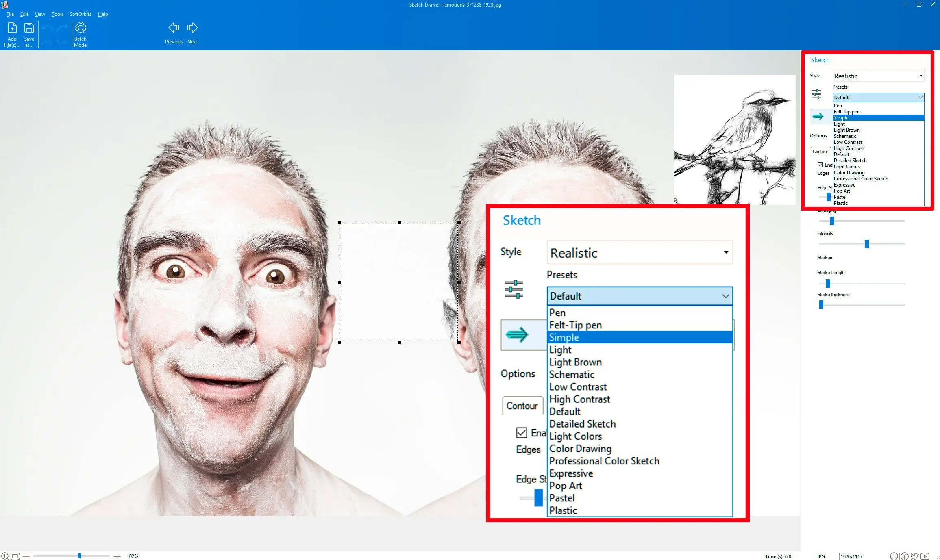Drag the Intensity slider in Sketch panel
Viewport: 940px width, 560px height.
tap(867, 243)
